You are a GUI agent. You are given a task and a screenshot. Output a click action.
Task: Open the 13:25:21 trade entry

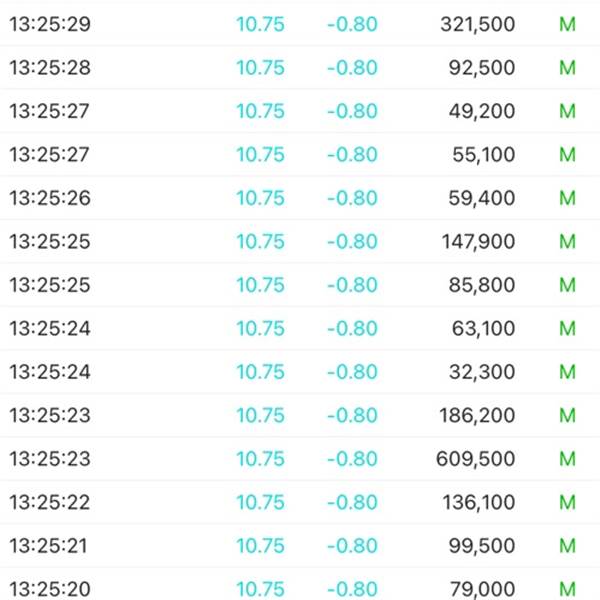pyautogui.click(x=300, y=546)
